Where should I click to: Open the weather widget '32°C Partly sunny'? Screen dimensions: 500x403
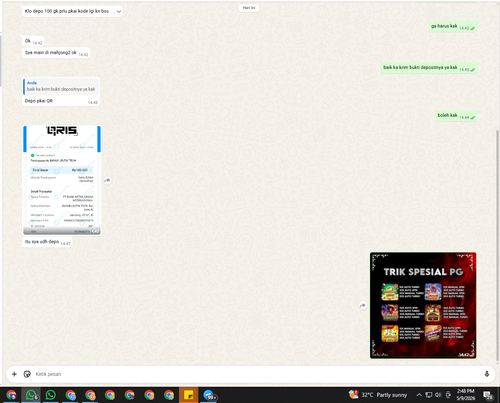(x=378, y=395)
